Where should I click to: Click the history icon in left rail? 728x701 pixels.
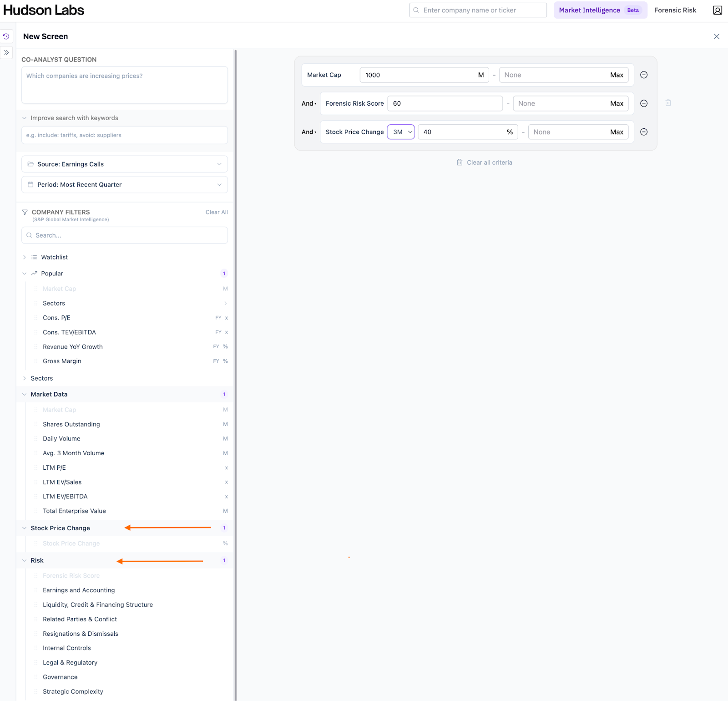tap(6, 36)
